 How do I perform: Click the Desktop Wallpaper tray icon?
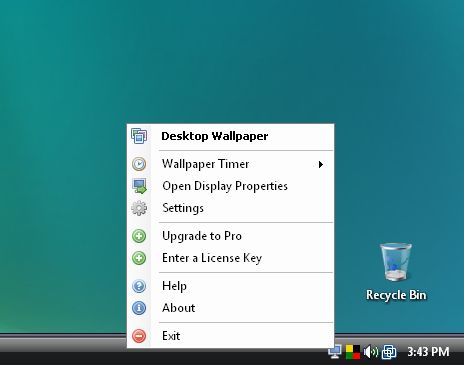(389, 352)
